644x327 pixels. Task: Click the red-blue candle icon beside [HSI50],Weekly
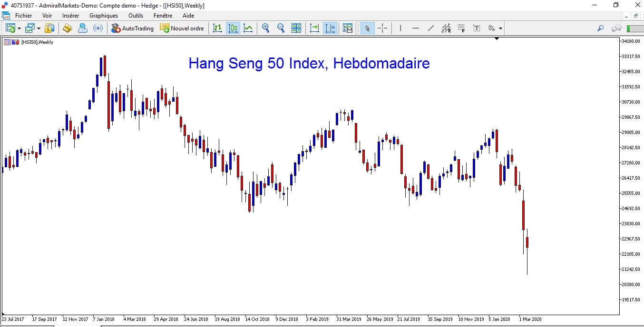coord(15,42)
